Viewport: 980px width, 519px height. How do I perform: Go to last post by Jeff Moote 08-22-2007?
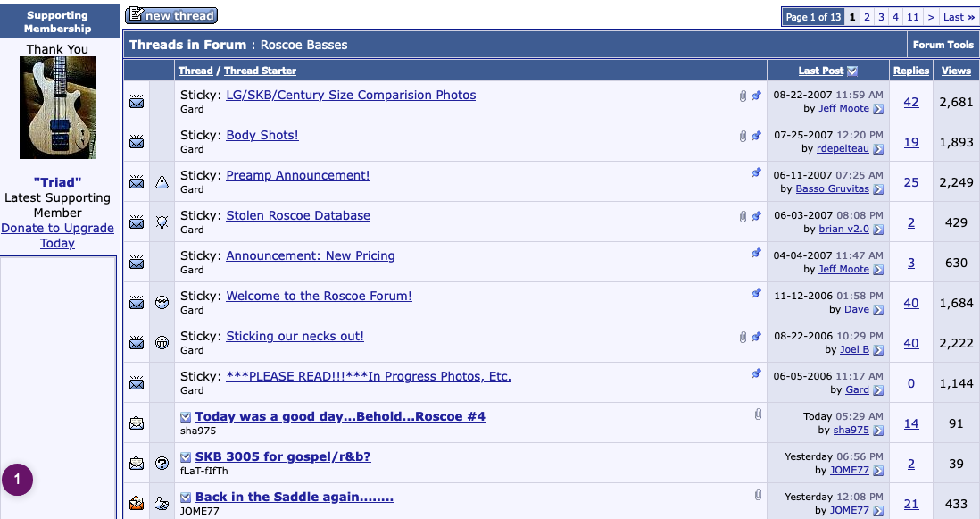[878, 109]
